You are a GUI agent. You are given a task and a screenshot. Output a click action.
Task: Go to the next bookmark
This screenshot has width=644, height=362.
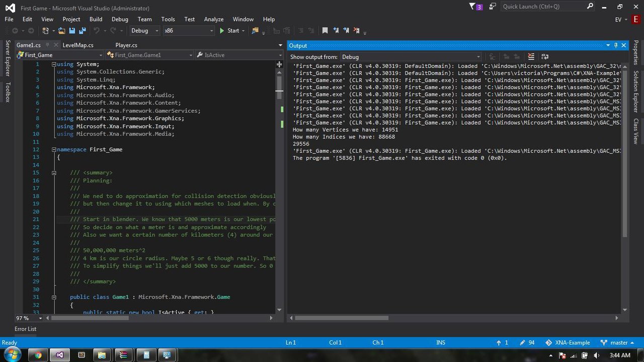346,31
